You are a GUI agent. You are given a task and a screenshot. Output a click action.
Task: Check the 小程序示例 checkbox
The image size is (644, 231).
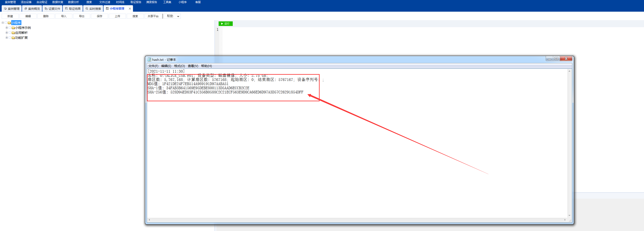tap(10, 28)
